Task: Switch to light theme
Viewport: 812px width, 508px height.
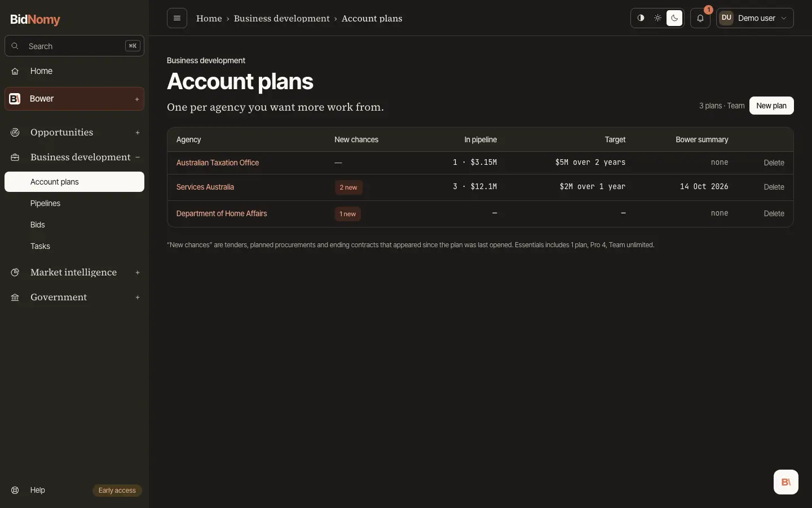Action: [657, 18]
